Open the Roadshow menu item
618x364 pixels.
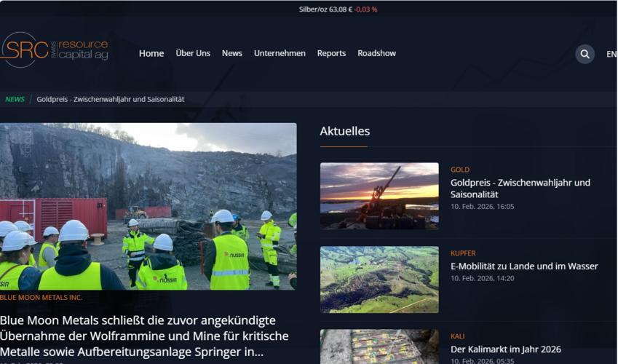coord(376,53)
